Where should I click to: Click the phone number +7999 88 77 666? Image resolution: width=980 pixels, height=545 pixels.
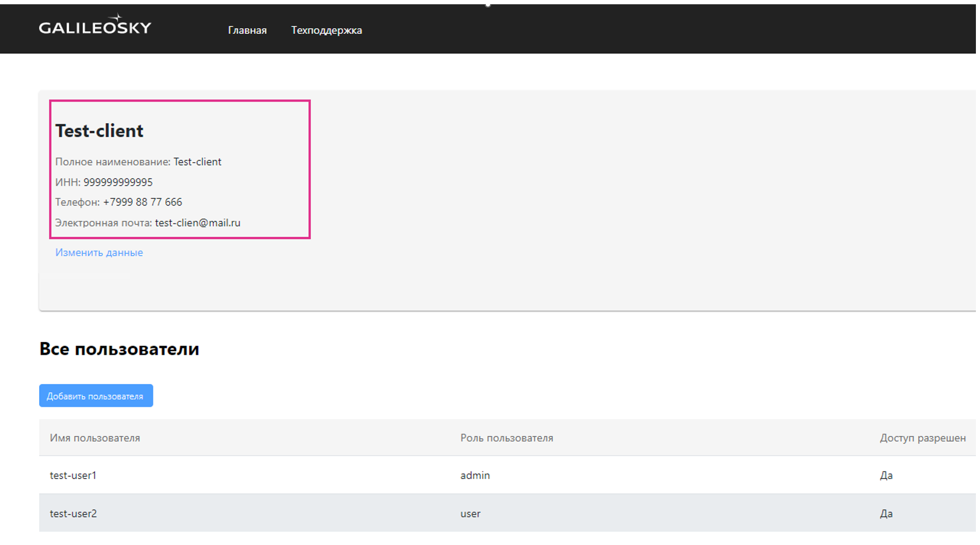coord(142,202)
